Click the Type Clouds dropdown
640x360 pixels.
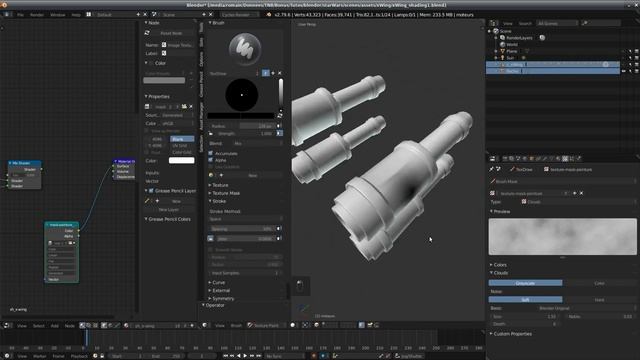[x=578, y=202]
